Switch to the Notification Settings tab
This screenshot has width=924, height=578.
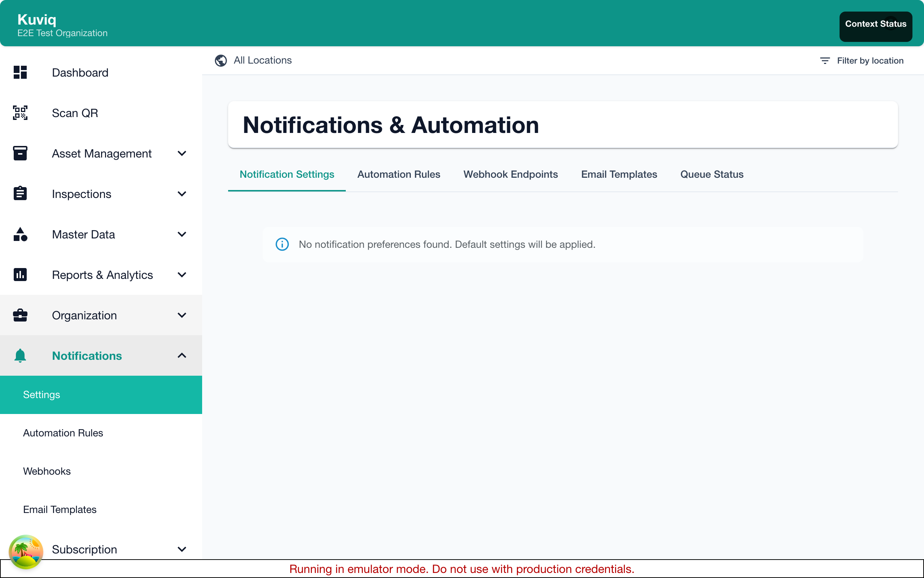point(287,174)
